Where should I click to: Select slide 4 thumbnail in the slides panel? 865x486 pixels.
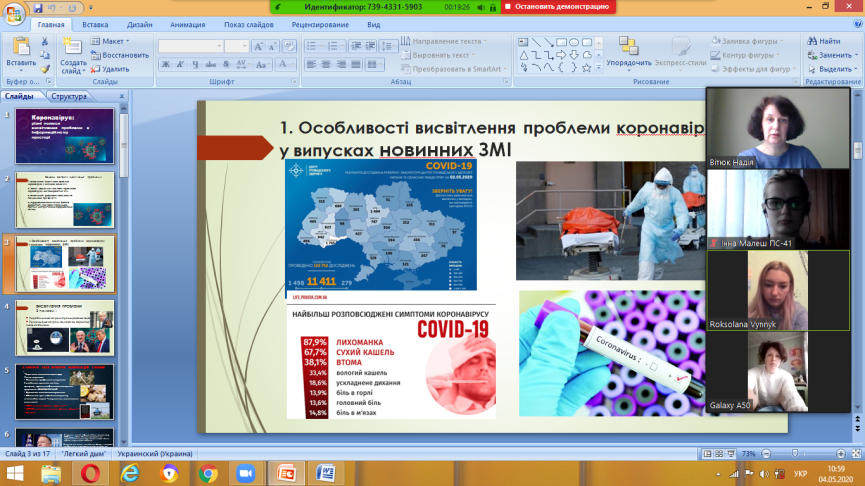[64, 327]
